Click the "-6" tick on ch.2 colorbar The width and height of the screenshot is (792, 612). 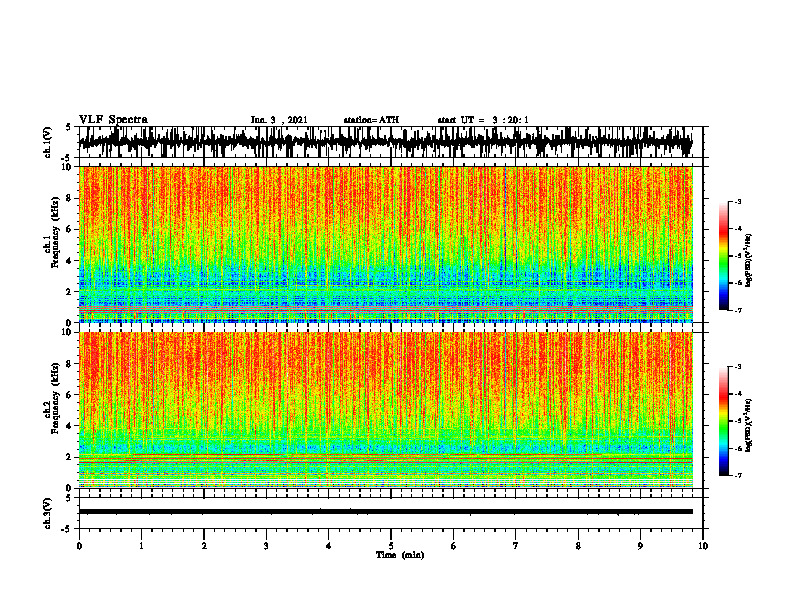pyautogui.click(x=737, y=448)
